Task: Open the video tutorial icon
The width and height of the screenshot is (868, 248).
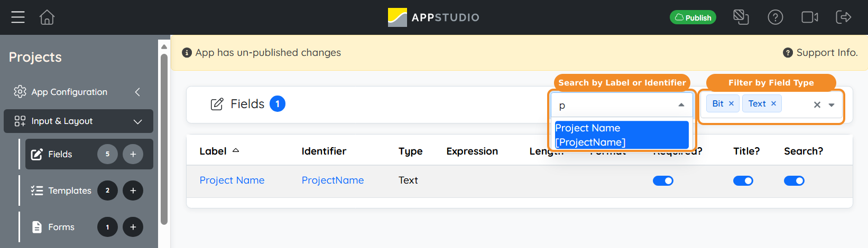Action: [810, 17]
